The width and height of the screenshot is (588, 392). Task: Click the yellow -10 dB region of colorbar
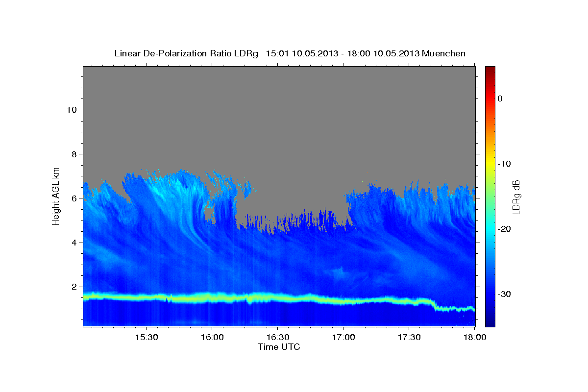click(x=490, y=164)
